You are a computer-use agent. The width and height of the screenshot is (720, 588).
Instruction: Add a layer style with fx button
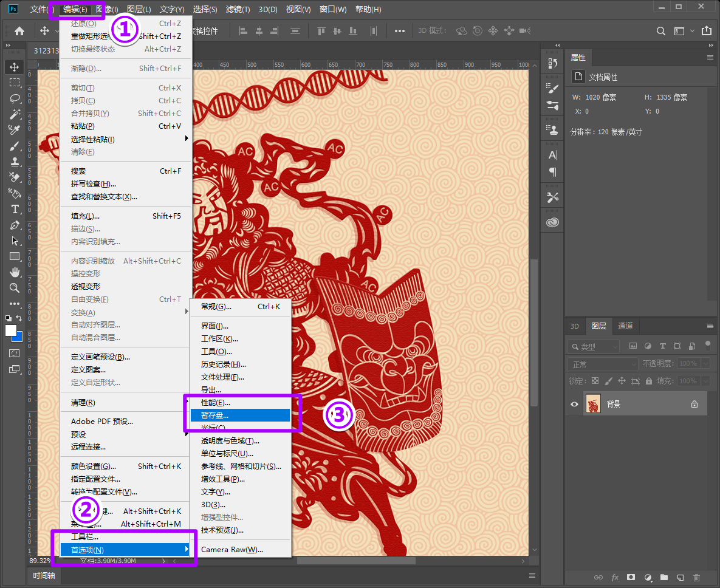tap(615, 578)
